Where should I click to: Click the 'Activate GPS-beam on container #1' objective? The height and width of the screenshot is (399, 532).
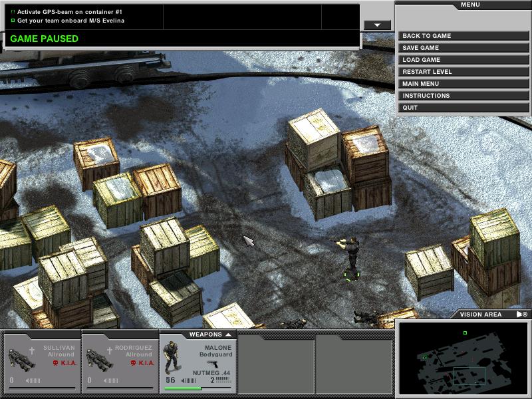70,12
